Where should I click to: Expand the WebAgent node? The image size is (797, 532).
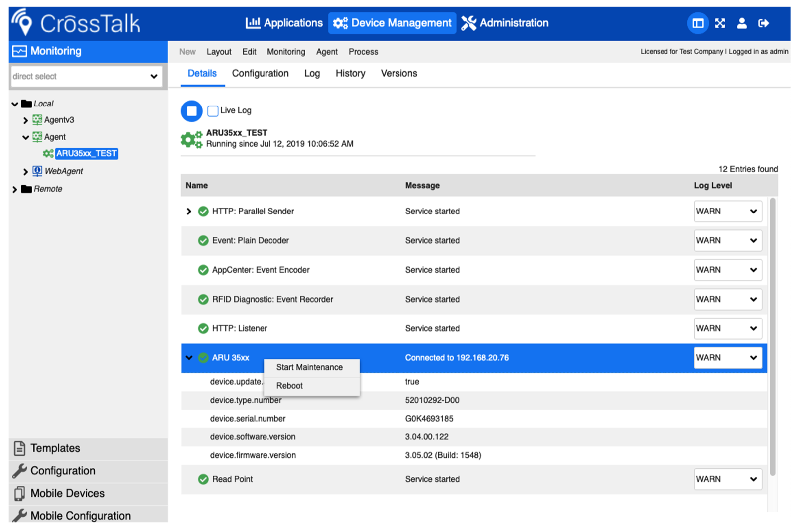[x=25, y=171]
